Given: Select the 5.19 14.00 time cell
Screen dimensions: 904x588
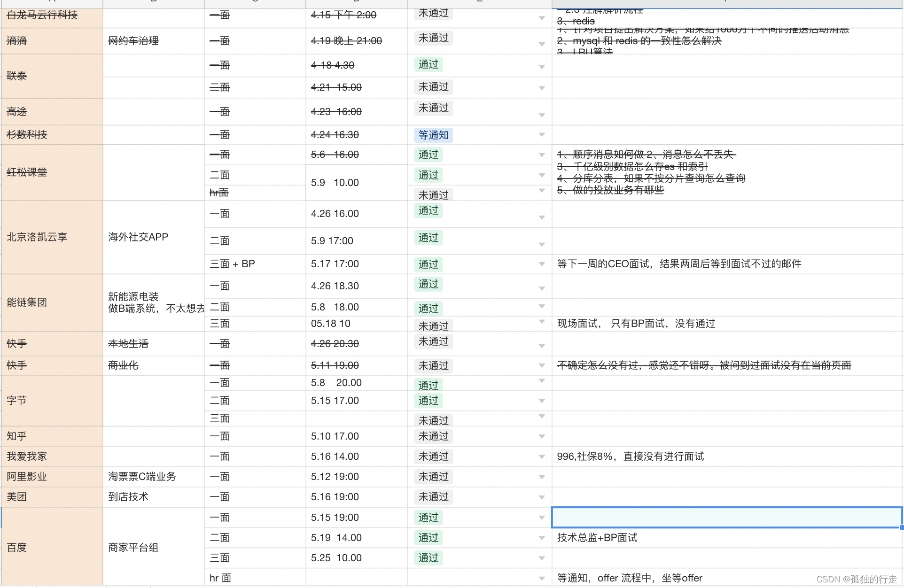Looking at the screenshot, I should click(x=357, y=538).
